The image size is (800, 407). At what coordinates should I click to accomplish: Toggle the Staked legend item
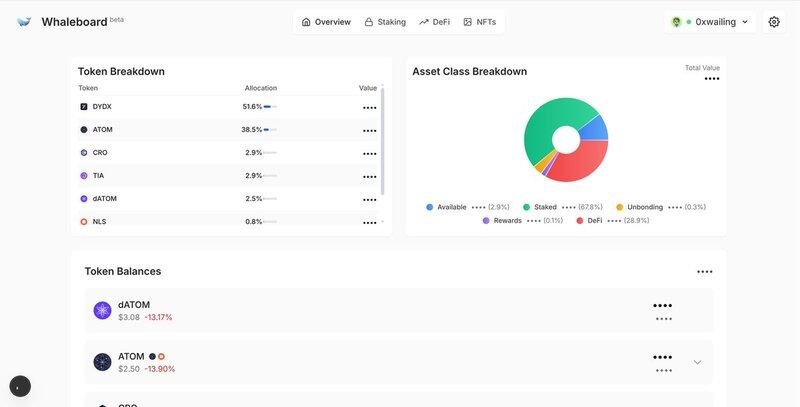click(539, 207)
